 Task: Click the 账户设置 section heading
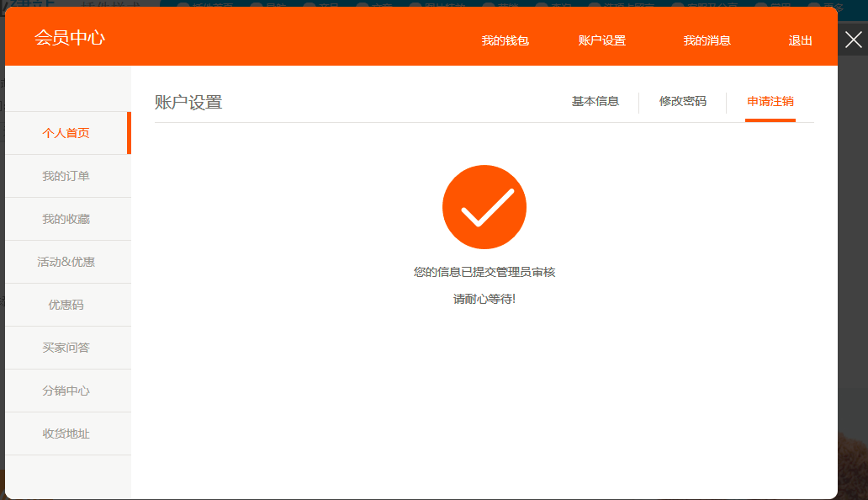(x=188, y=103)
